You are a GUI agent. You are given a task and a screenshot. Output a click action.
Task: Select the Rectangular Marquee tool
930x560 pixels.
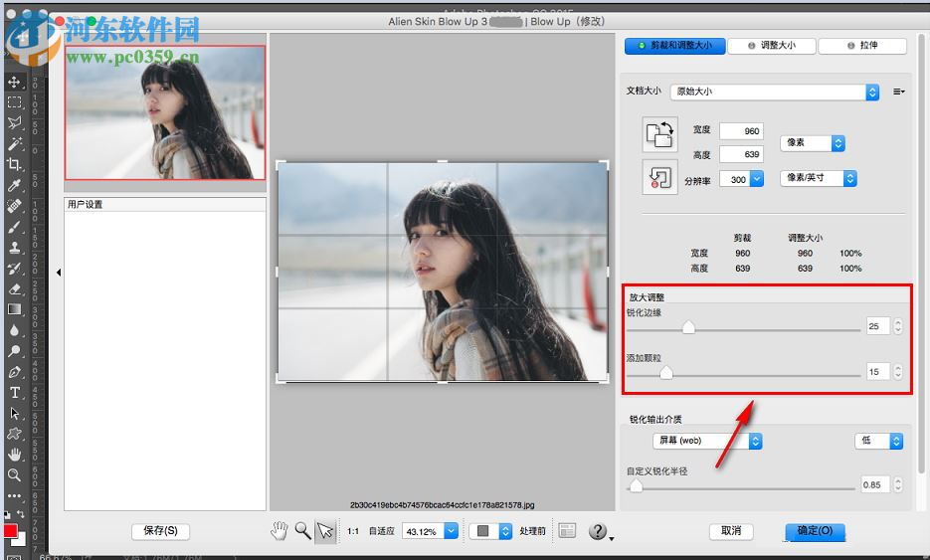click(14, 102)
